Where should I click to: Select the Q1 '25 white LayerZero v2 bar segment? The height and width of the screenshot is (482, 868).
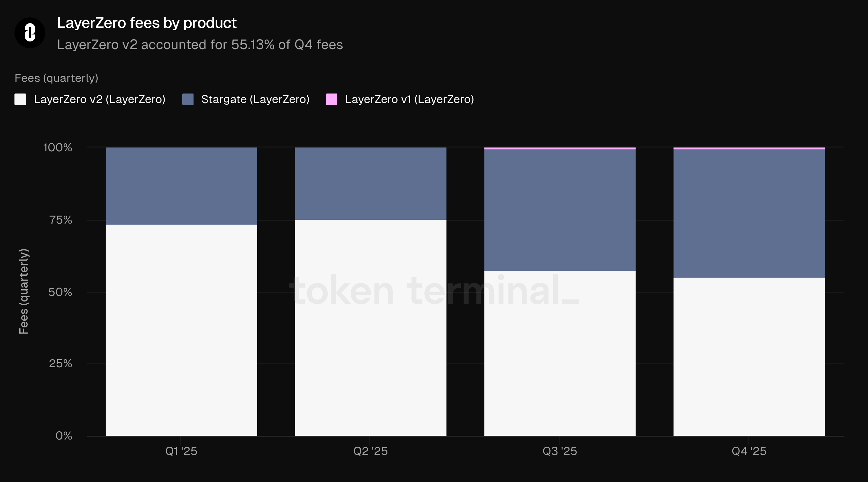(181, 330)
